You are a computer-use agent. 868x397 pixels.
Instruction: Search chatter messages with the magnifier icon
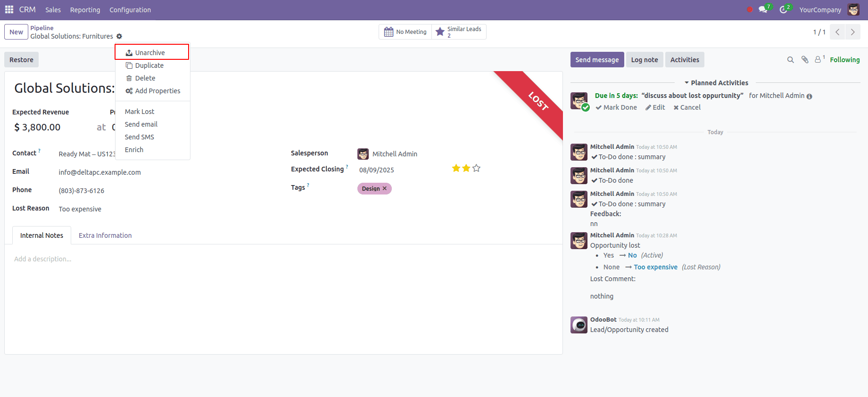tap(791, 60)
